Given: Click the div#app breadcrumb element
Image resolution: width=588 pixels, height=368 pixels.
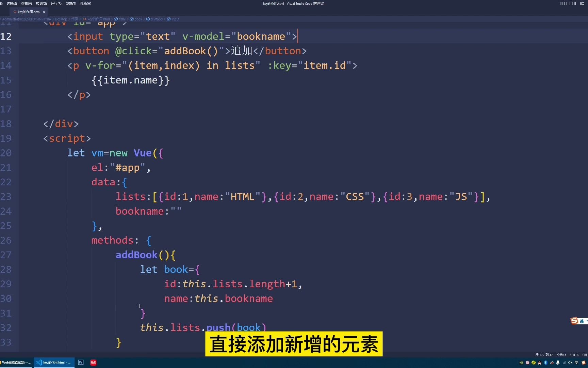Looking at the screenshot, I should (x=155, y=19).
